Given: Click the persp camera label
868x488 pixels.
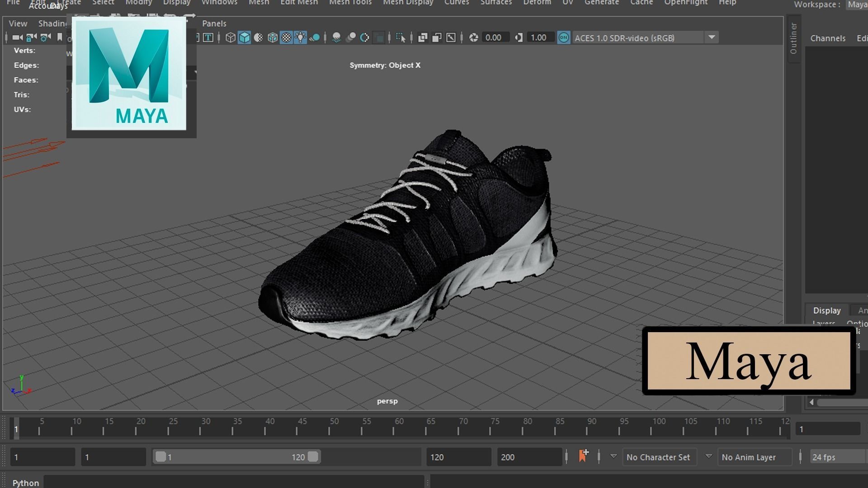Looking at the screenshot, I should tap(387, 401).
